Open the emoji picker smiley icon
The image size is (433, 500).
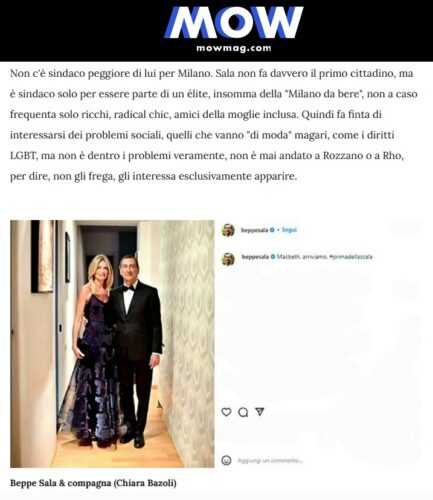click(x=226, y=460)
